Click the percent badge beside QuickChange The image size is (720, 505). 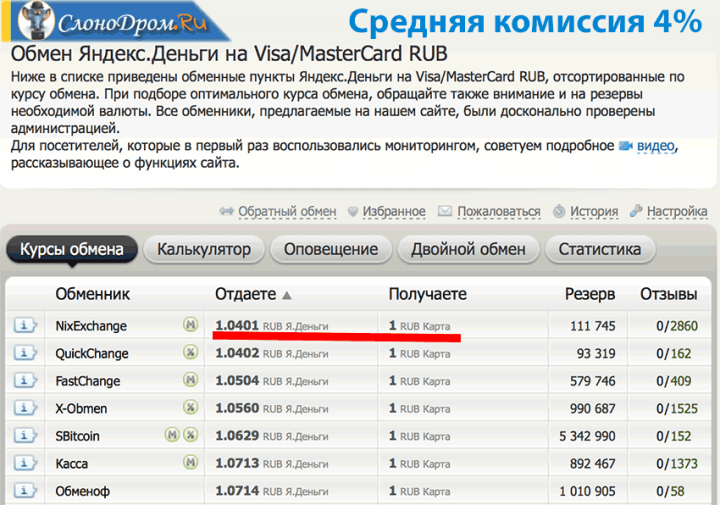click(x=191, y=352)
